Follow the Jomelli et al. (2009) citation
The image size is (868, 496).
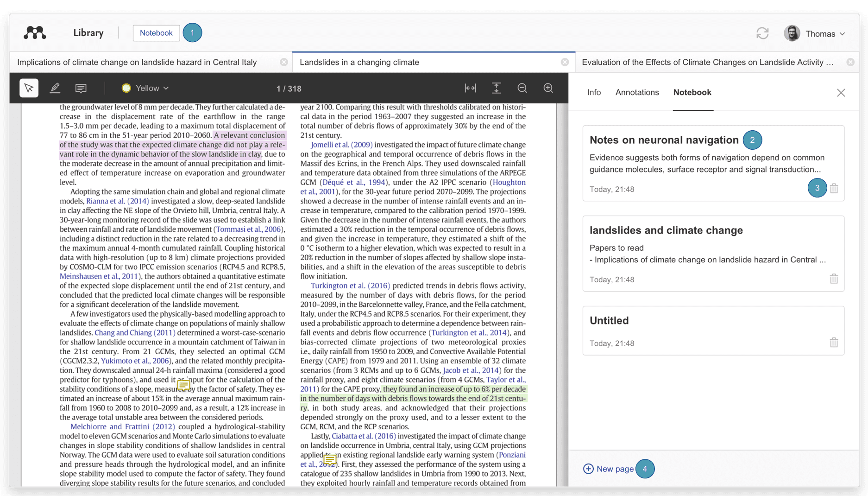(341, 145)
